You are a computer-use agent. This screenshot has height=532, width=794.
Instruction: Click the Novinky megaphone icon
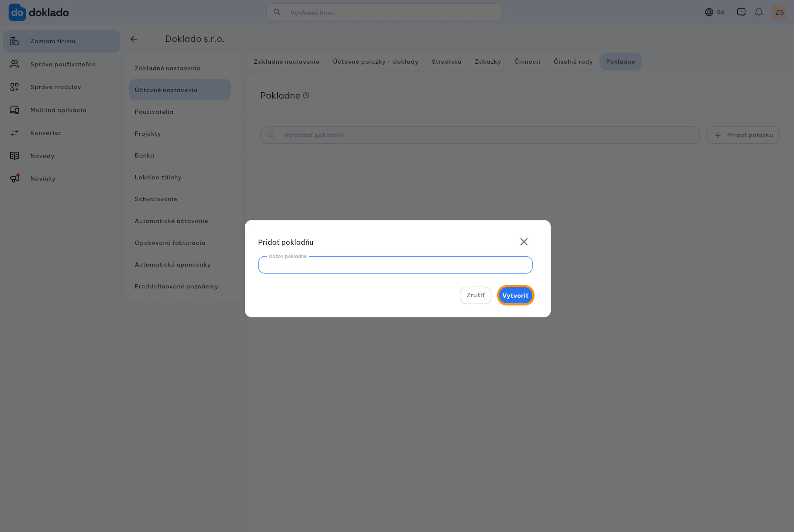click(x=15, y=179)
